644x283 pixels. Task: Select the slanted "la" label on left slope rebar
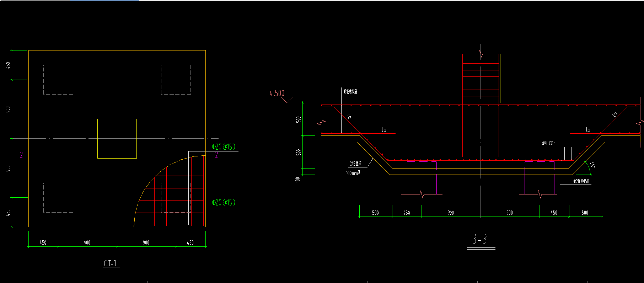point(349,116)
